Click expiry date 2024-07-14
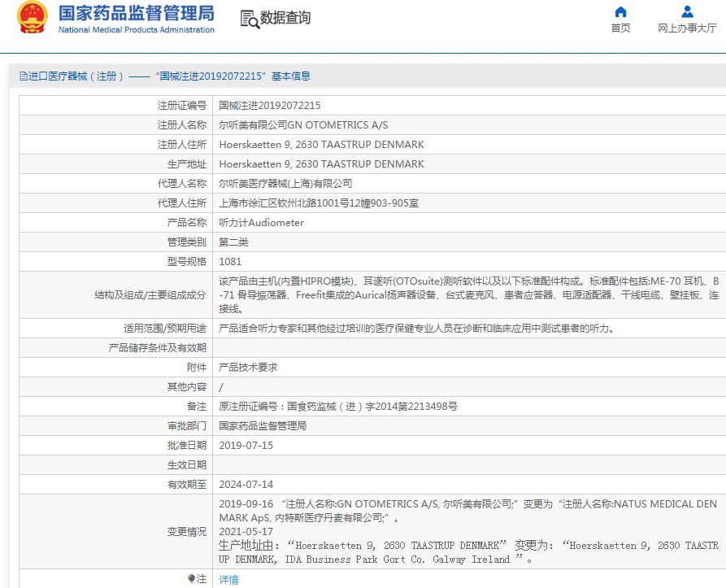Viewport: 726px width, 588px height. click(x=246, y=484)
